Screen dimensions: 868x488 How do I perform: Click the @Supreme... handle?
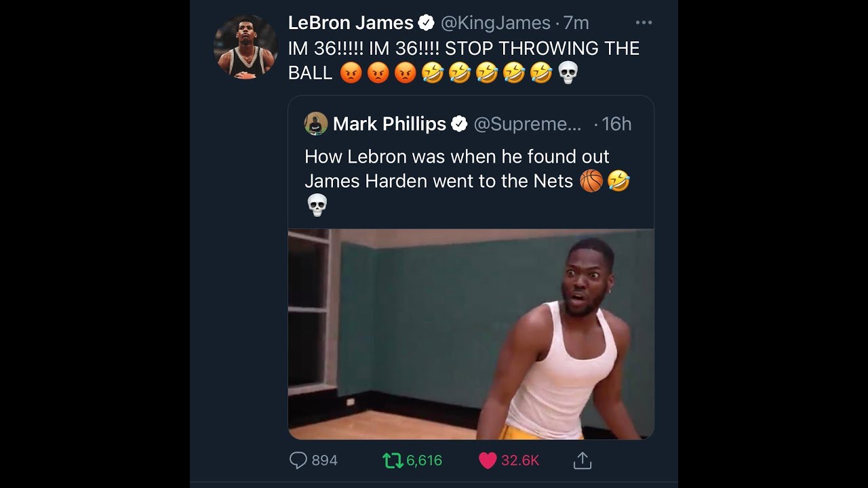527,124
